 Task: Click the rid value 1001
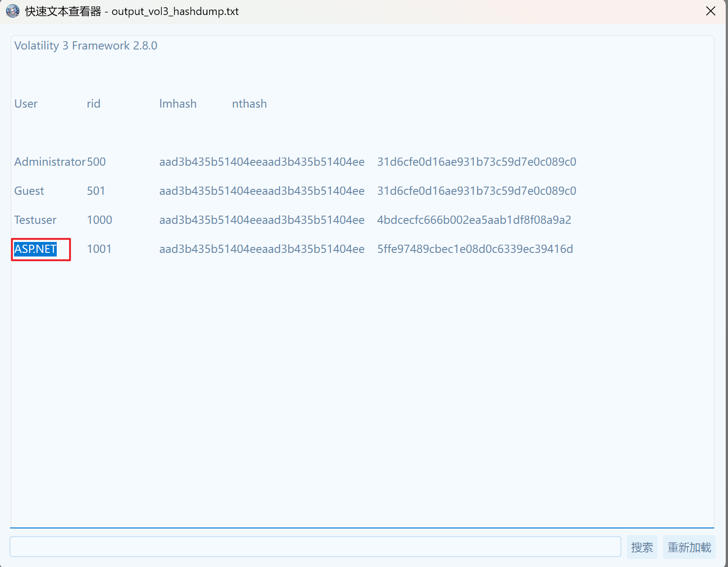coord(99,249)
